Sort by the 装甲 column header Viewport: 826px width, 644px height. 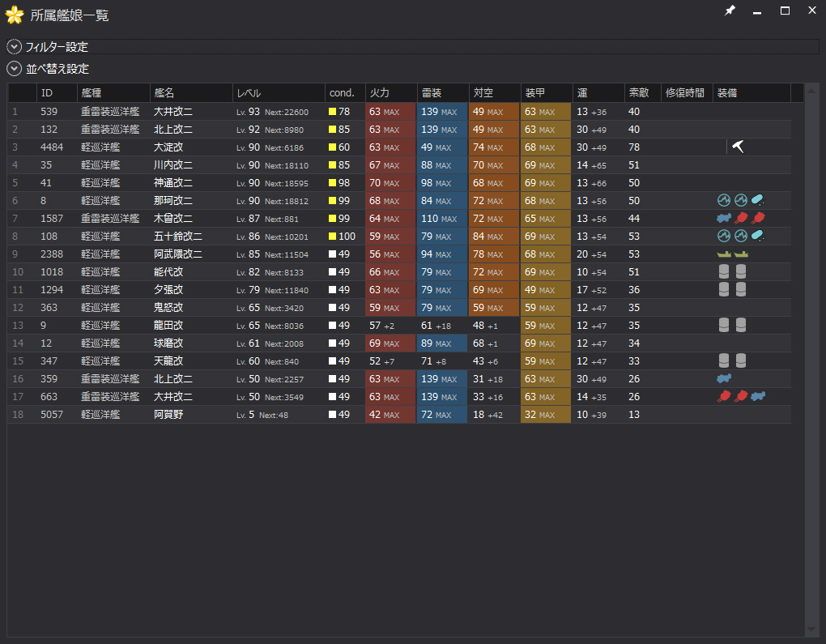547,93
